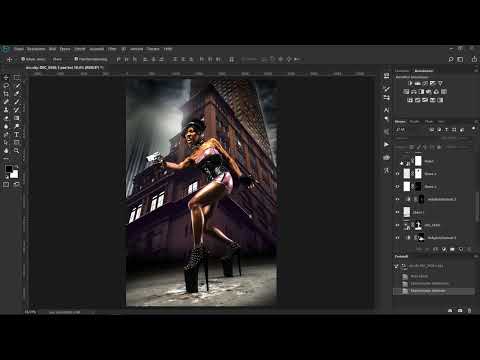Screen dimensions: 480x360
Task: Hide layer with white thumbnail and black mask
Action: [x=397, y=186]
